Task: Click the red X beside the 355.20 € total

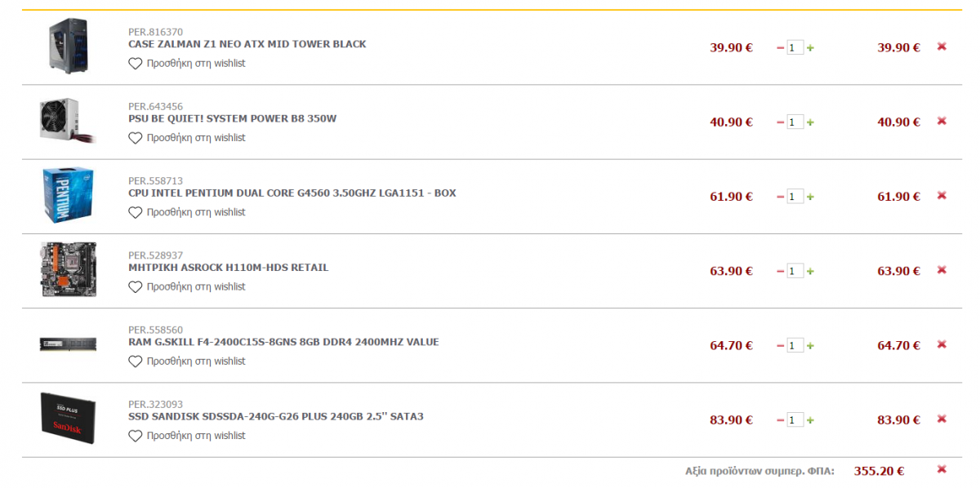Action: [942, 470]
